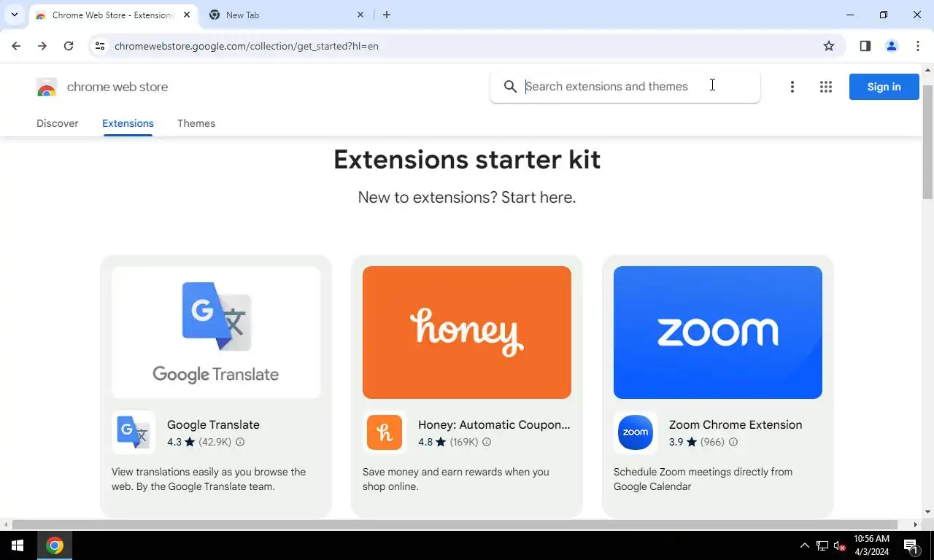Switch to the New Tab browser tab
The width and height of the screenshot is (934, 560).
click(x=286, y=15)
